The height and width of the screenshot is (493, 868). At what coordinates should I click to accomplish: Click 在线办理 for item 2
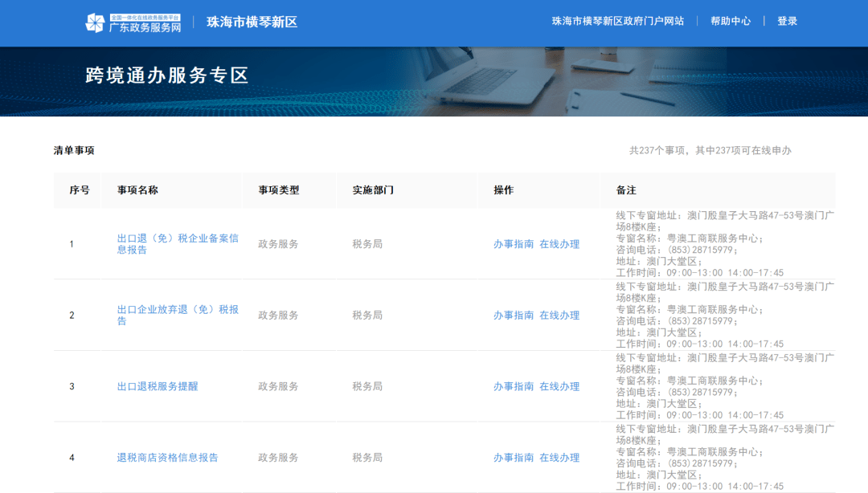point(559,316)
